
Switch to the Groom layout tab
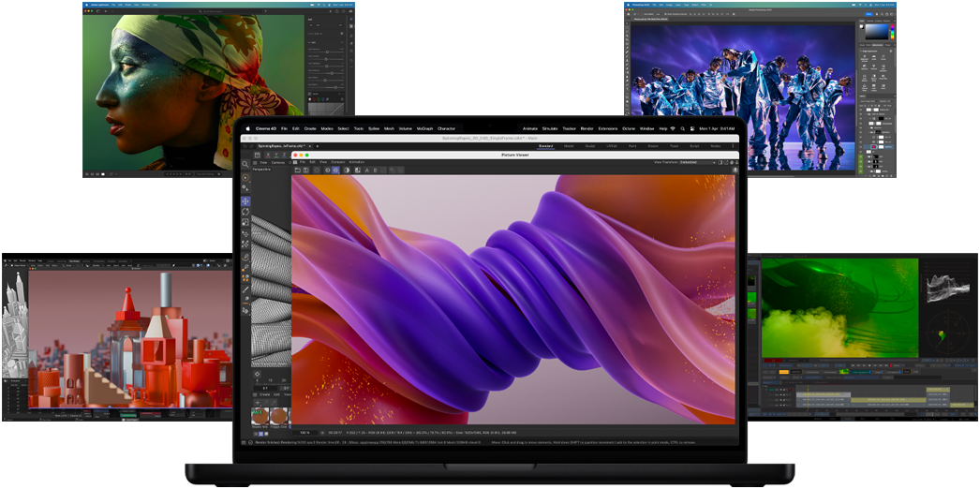[653, 146]
